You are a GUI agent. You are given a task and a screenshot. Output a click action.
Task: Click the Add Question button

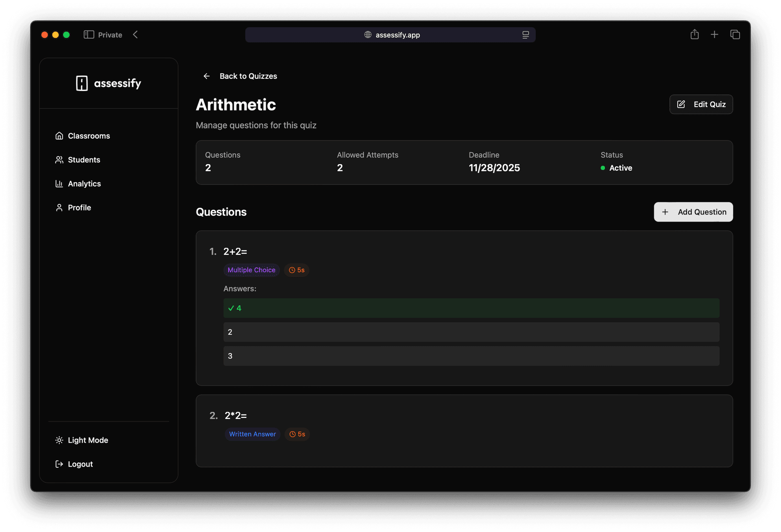[693, 212]
